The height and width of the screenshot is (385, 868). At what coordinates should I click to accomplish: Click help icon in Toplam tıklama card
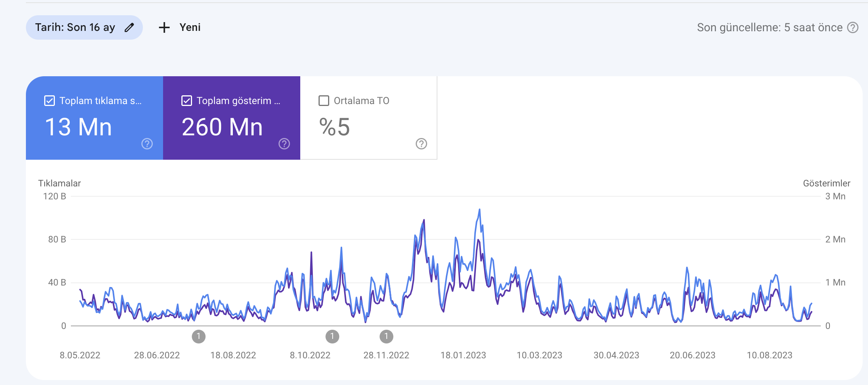(147, 144)
